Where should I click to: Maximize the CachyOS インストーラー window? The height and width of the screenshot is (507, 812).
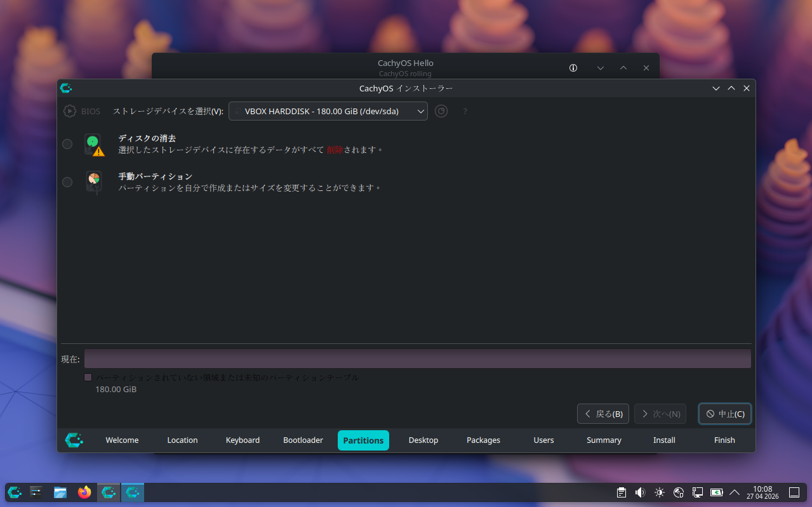pyautogui.click(x=731, y=88)
